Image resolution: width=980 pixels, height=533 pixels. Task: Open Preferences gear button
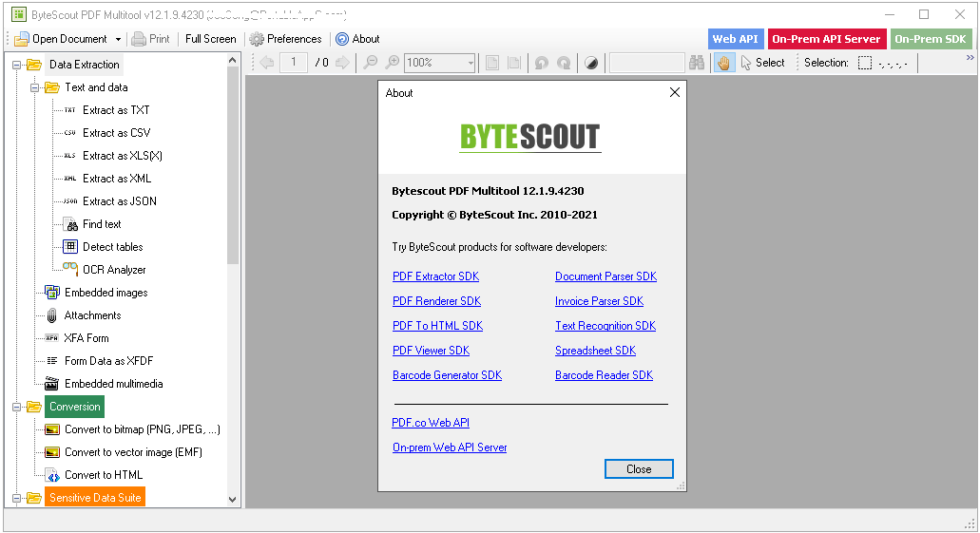(285, 39)
